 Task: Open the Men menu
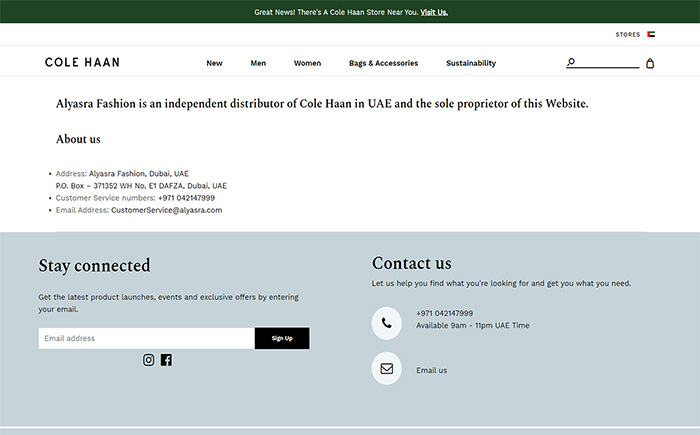click(x=258, y=63)
